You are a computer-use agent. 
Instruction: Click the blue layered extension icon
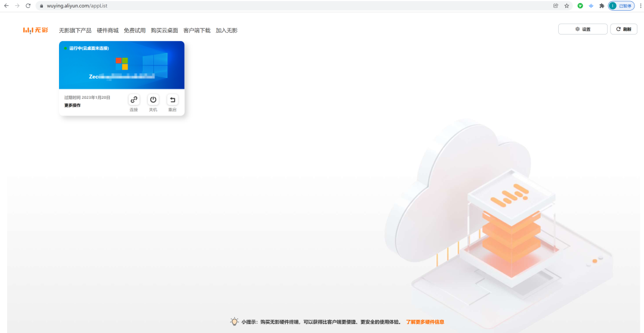(x=591, y=6)
